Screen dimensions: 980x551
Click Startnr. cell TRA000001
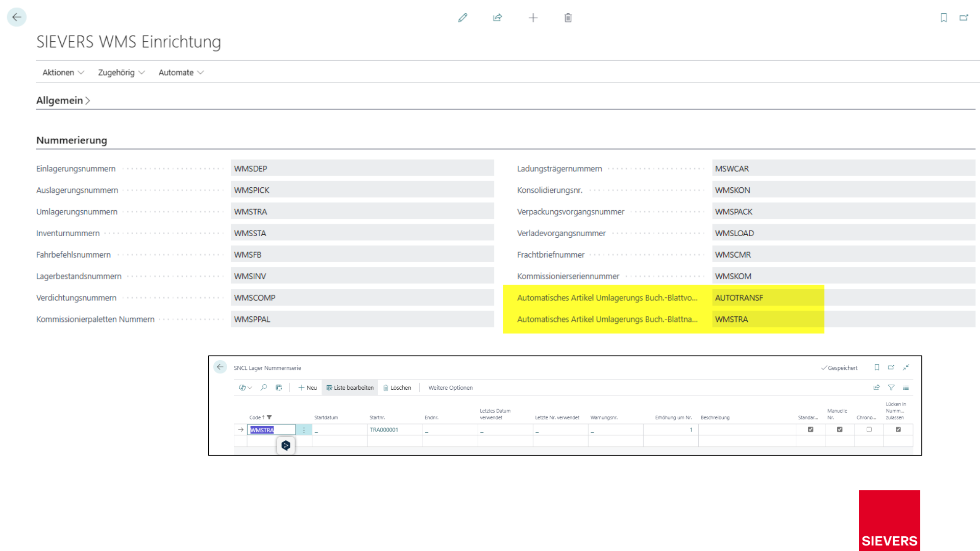[395, 430]
